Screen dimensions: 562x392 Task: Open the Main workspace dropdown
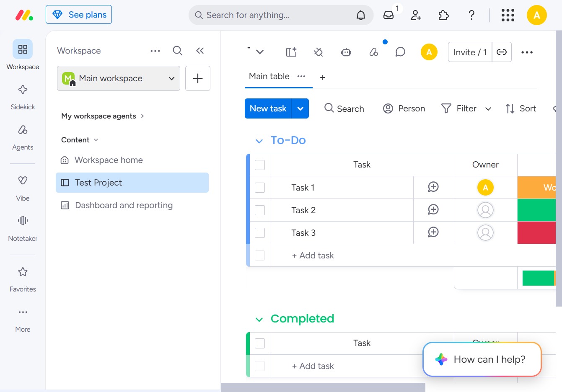[119, 78]
